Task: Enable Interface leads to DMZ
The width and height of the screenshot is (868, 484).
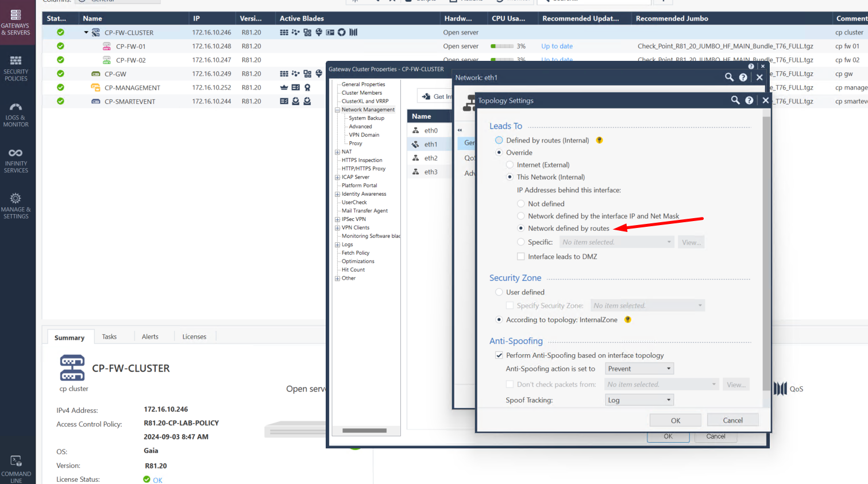Action: pos(521,257)
